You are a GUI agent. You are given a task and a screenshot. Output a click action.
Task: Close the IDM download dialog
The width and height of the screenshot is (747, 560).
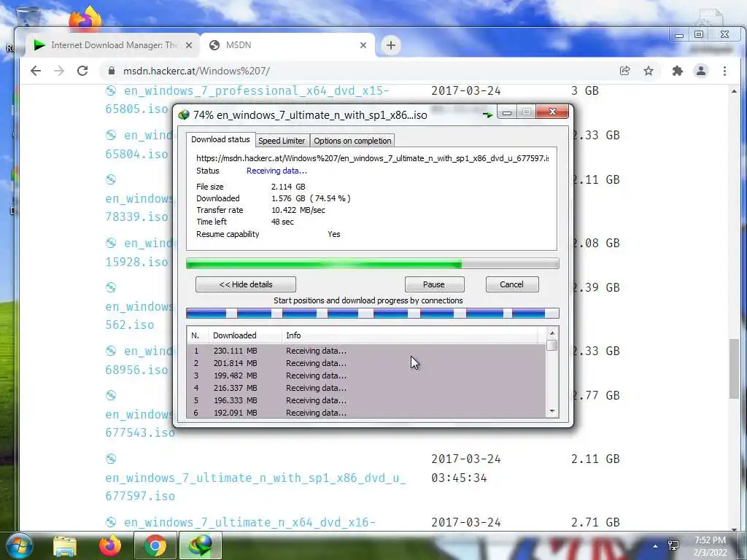552,112
